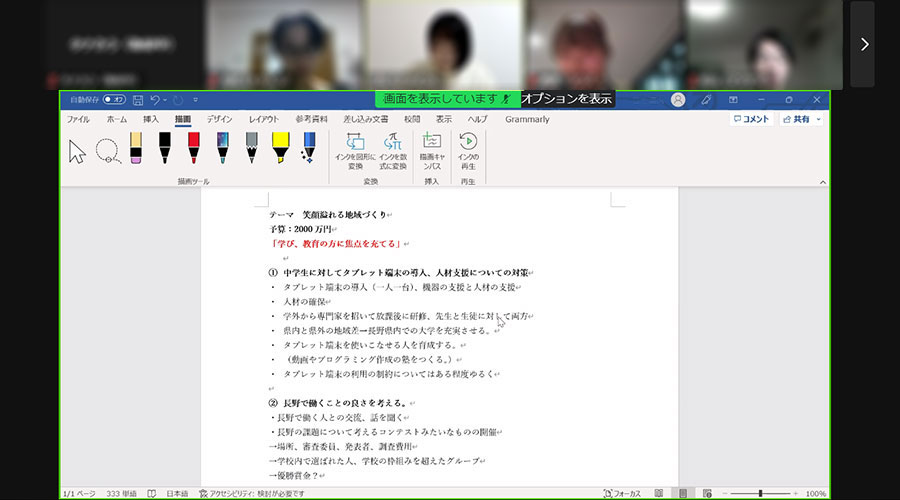Open the デザイン ribbon tab
Image resolution: width=900 pixels, height=500 pixels.
219,119
